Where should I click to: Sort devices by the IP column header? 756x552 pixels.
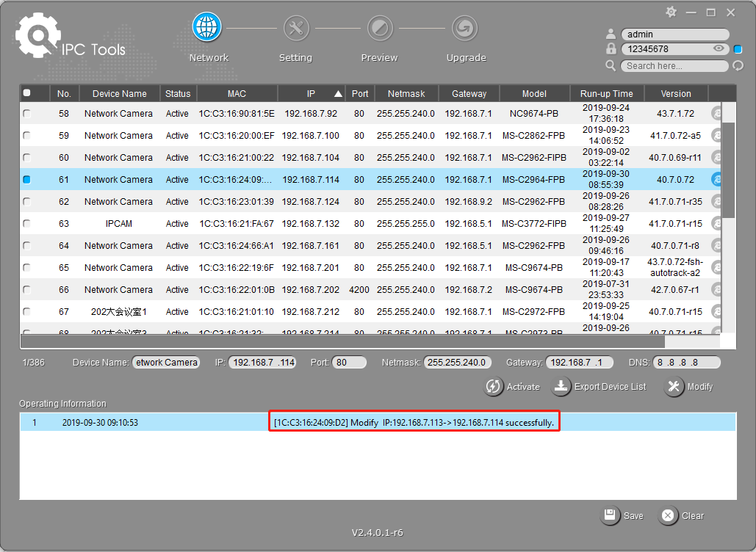(x=312, y=94)
